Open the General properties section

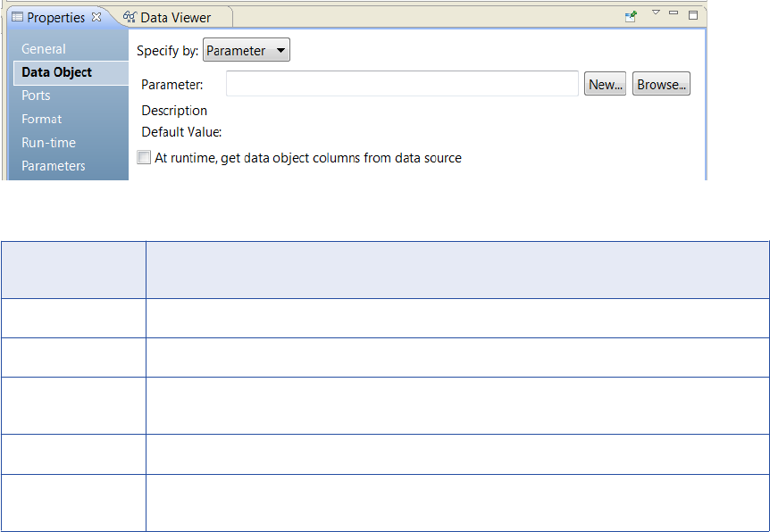pyautogui.click(x=44, y=49)
